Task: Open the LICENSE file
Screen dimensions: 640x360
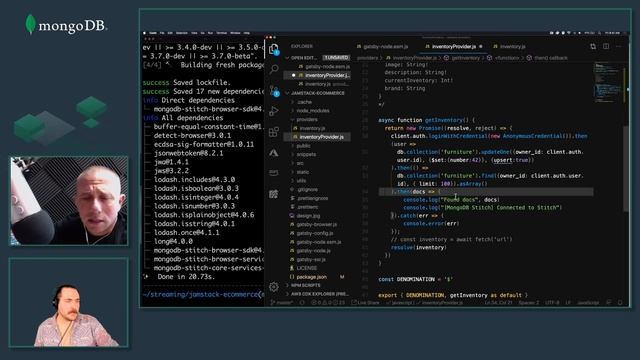Action: point(307,268)
